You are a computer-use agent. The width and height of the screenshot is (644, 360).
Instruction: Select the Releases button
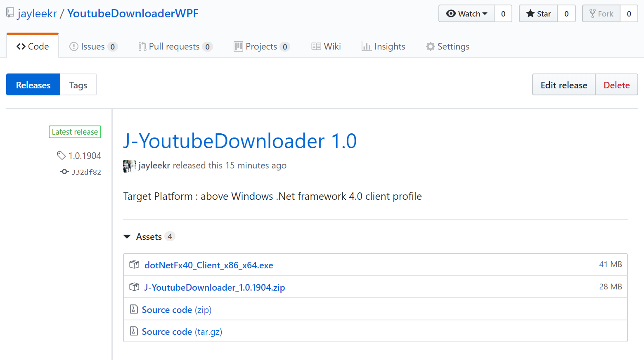(x=33, y=85)
